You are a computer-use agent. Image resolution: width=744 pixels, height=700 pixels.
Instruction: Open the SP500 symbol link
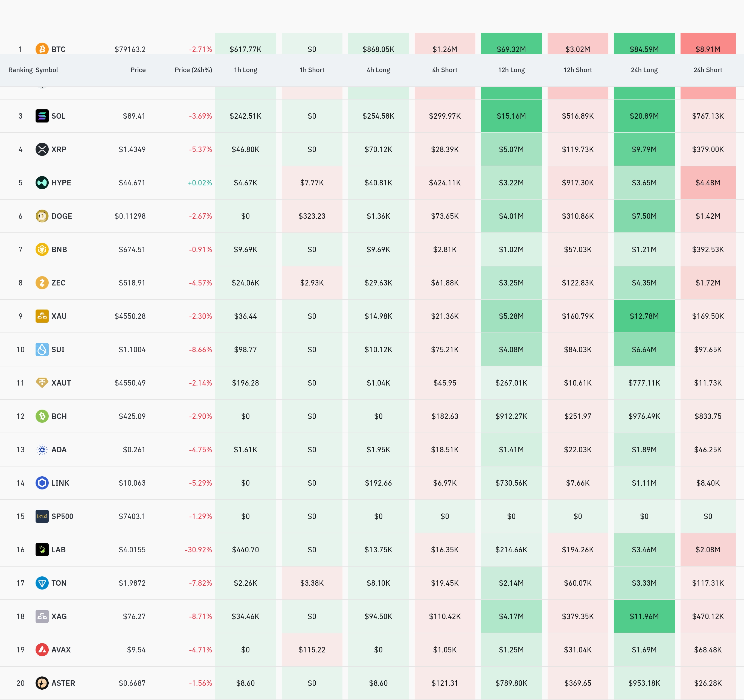coord(62,516)
